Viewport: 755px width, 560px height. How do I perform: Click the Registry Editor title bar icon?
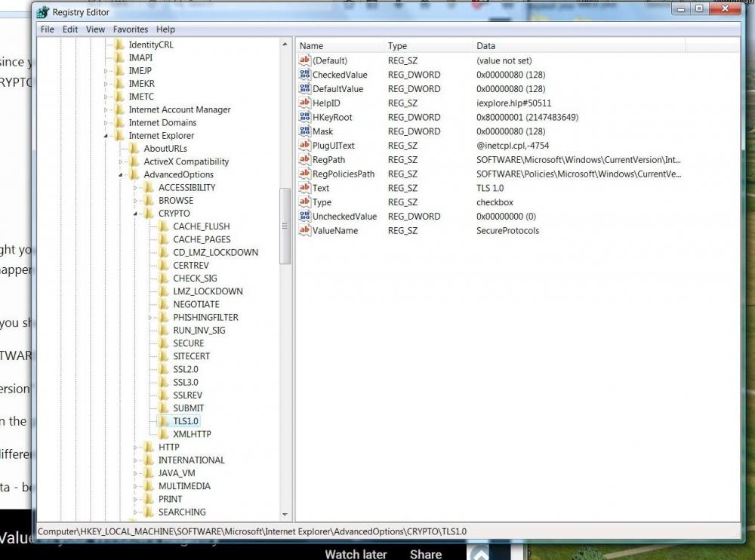point(44,12)
